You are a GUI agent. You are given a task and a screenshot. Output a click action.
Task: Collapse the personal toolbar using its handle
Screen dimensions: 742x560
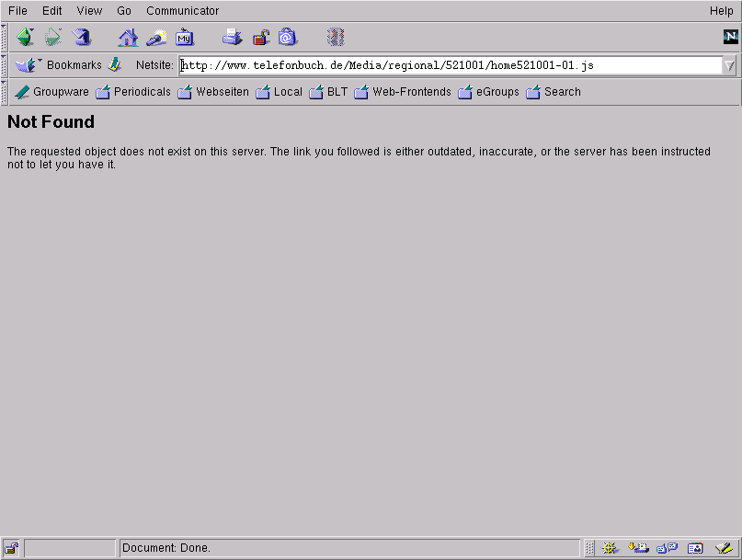(x=5, y=92)
